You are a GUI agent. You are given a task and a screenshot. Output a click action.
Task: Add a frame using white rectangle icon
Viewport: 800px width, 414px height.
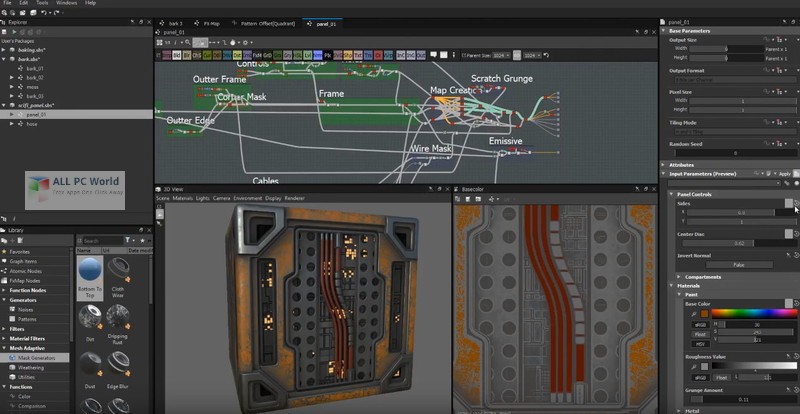pyautogui.click(x=444, y=55)
